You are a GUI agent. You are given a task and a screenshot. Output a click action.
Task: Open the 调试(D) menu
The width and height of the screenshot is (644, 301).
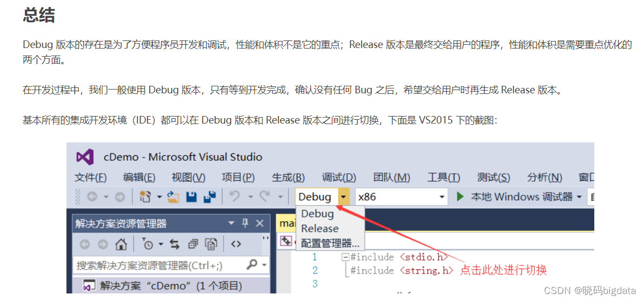[x=339, y=177]
